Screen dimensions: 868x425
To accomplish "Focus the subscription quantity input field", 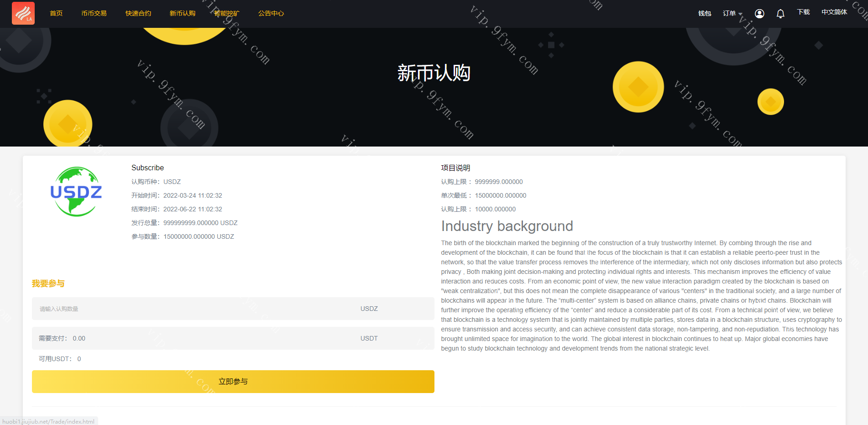I will (196, 309).
